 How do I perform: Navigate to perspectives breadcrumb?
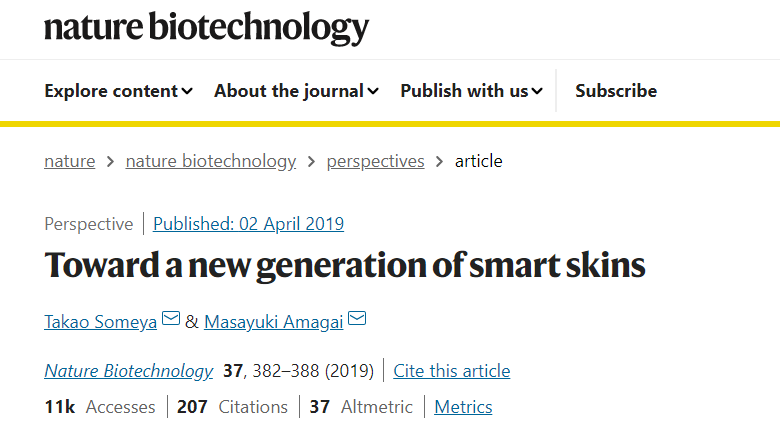pos(376,161)
